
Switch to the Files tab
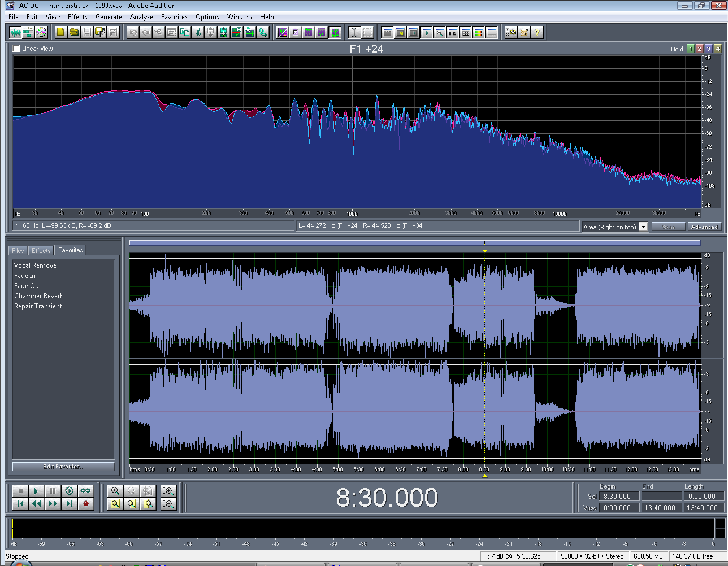click(x=18, y=250)
